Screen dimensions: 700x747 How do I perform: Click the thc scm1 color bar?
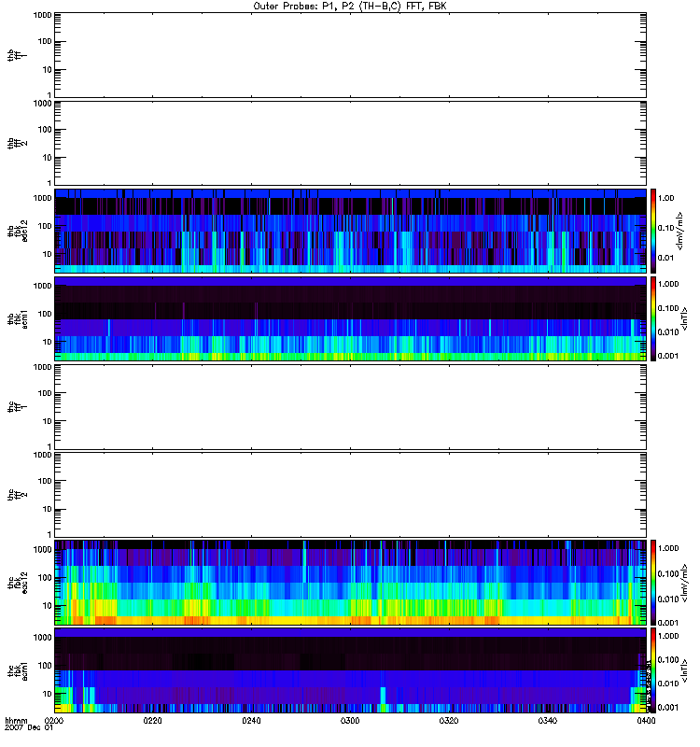tap(655, 669)
